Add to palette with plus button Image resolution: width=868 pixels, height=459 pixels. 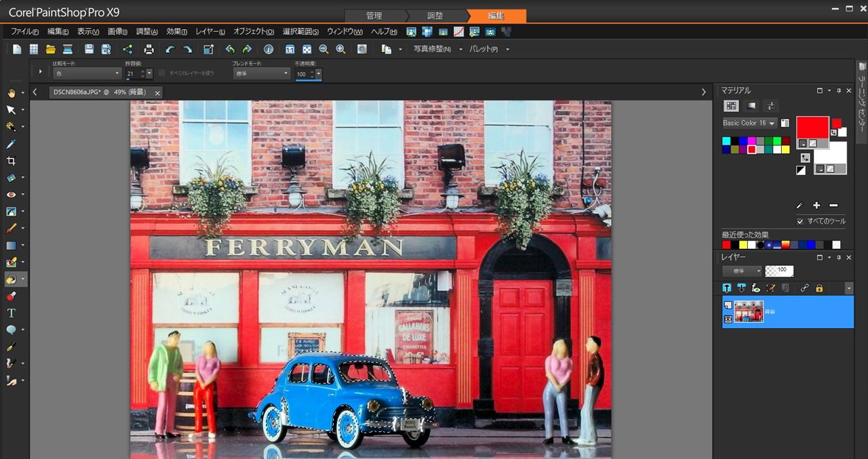tap(816, 205)
